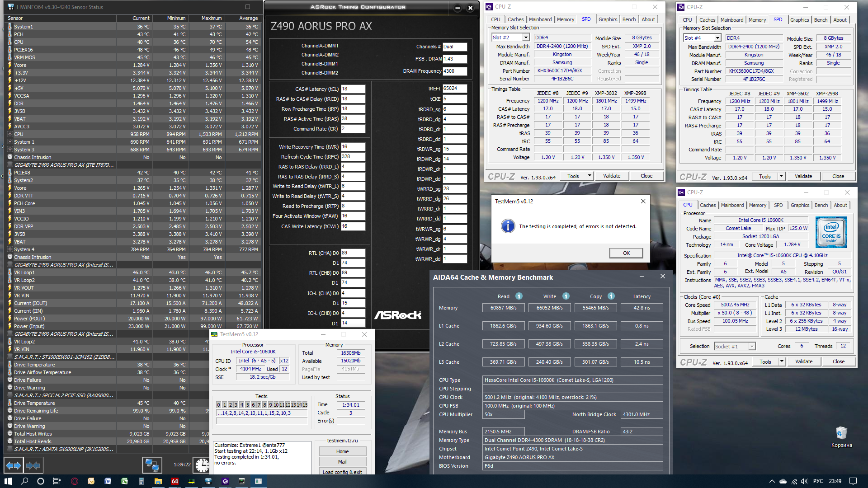Click the Read info icon in AIDA64

[x=519, y=296]
